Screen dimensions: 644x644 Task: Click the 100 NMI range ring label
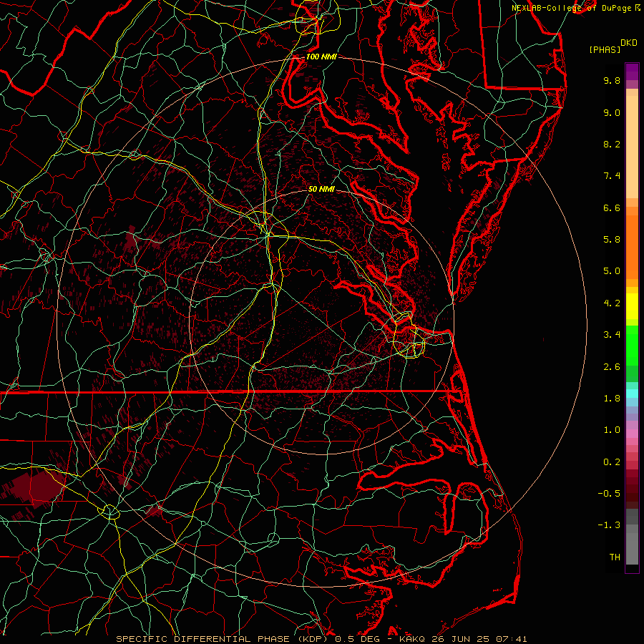click(321, 57)
